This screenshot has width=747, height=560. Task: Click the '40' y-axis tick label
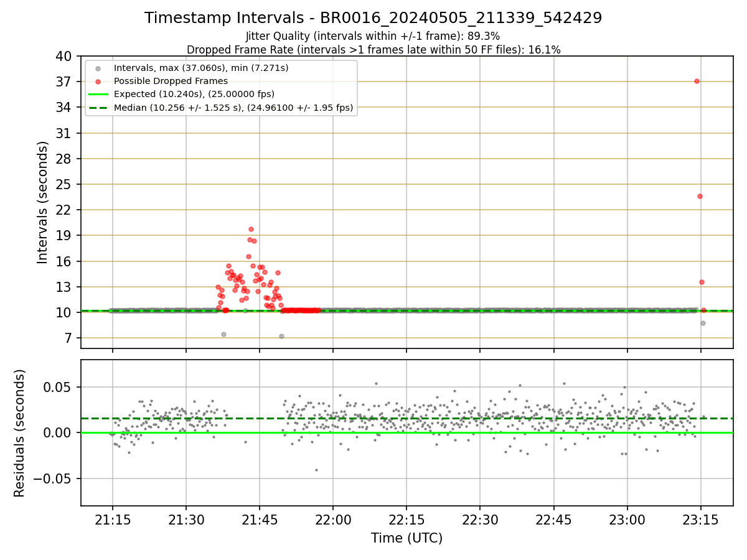click(65, 56)
